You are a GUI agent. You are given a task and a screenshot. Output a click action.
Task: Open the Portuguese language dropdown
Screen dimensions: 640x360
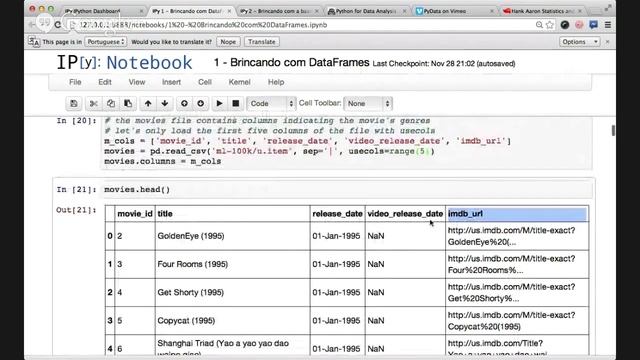click(106, 42)
